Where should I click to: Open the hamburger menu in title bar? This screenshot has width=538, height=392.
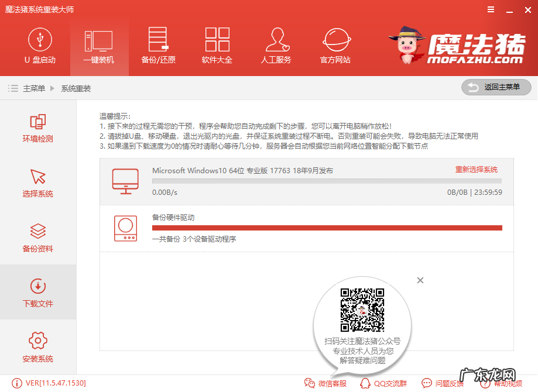click(x=491, y=9)
